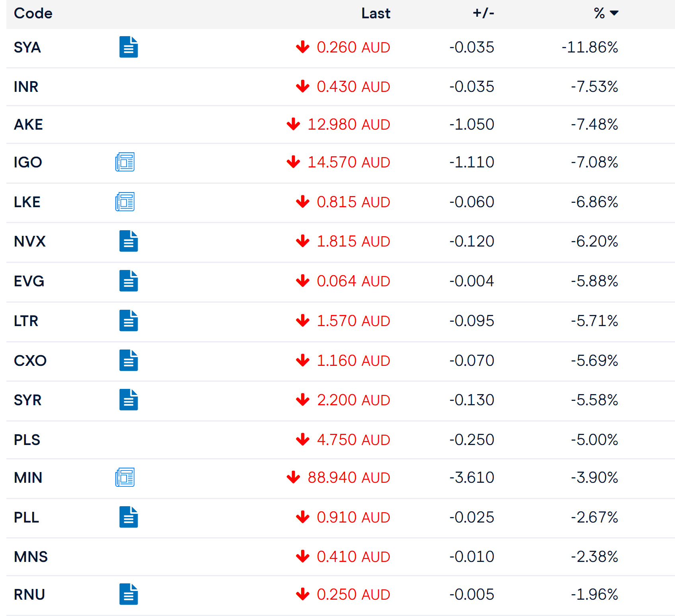Open the PLS stock code link
Image resolution: width=675 pixels, height=616 pixels.
pos(27,440)
